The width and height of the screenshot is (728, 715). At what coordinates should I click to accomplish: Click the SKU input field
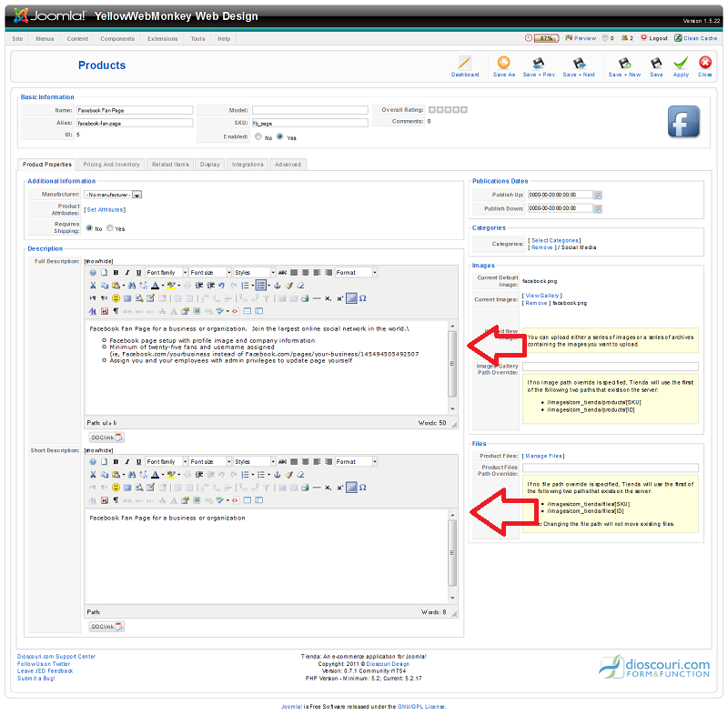[309, 122]
